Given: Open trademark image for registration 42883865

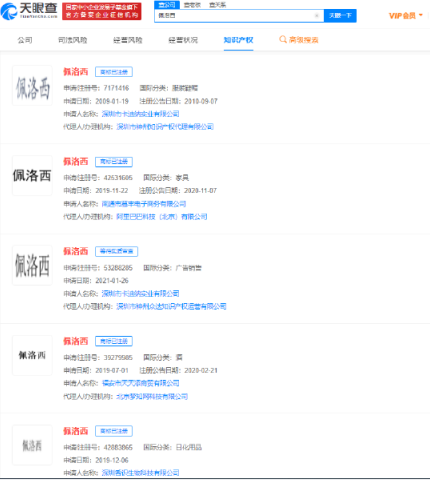Looking at the screenshot, I should click(x=32, y=445).
